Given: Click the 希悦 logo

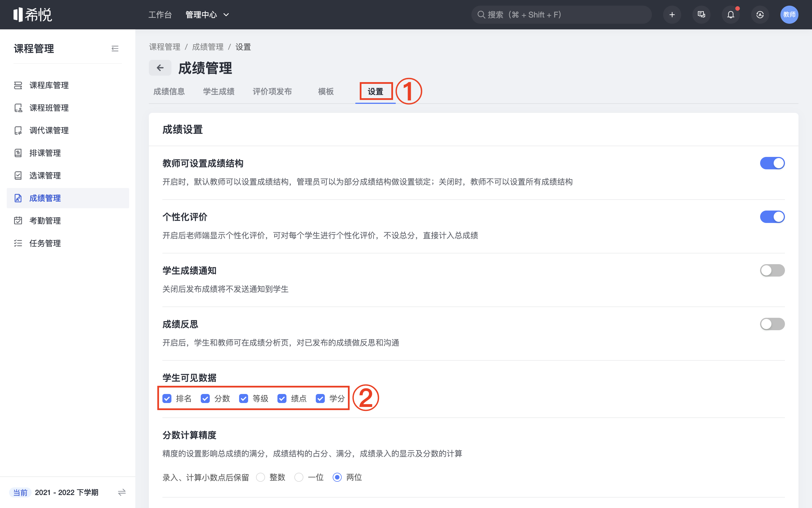Looking at the screenshot, I should point(32,14).
